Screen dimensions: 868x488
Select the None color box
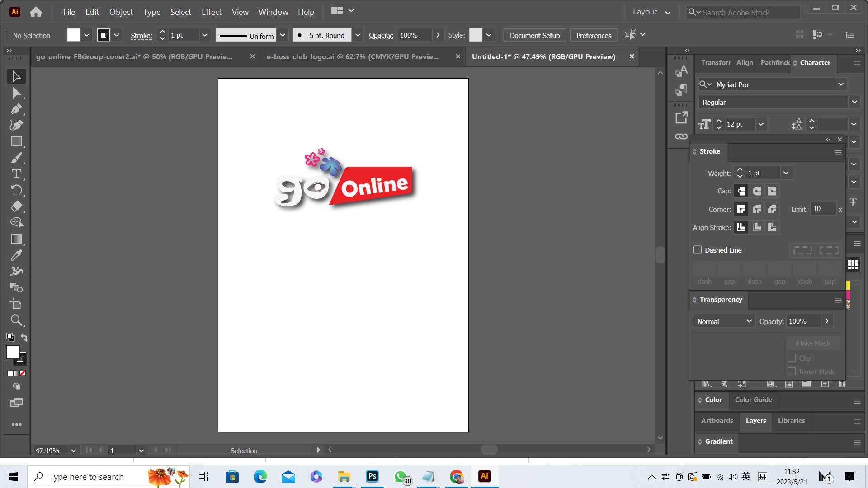tap(23, 373)
